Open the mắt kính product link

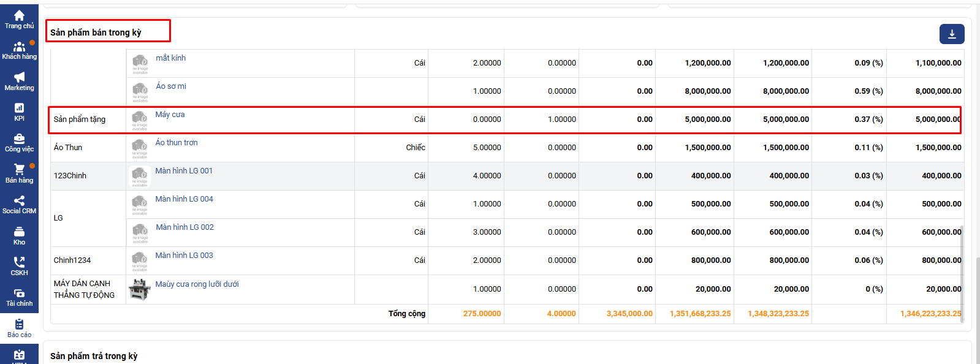pos(170,58)
